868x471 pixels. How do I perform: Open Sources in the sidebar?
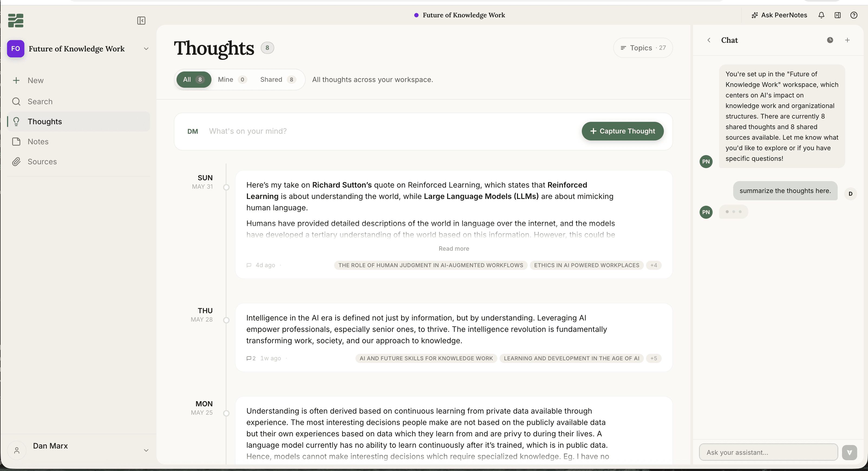point(78,161)
